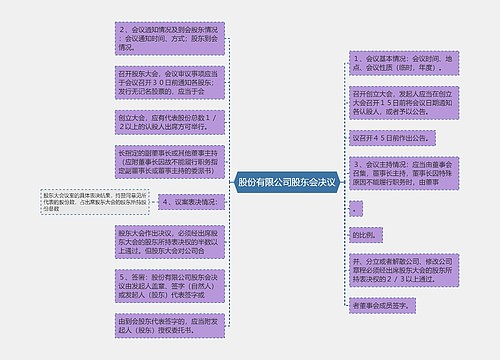Viewport: 500px width, 360px height.
Task: Click the node starting 2、会议通知情况及到会股东情况
Action: click(170, 39)
